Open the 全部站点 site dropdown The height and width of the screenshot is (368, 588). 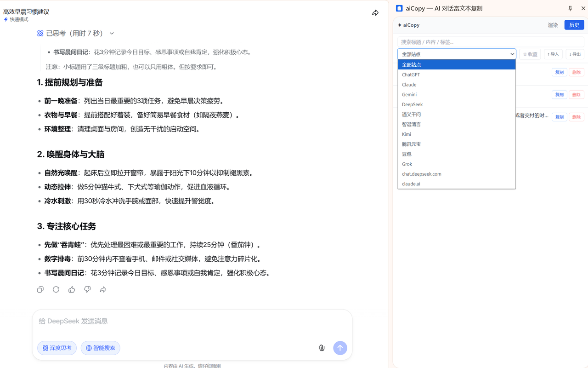[457, 54]
